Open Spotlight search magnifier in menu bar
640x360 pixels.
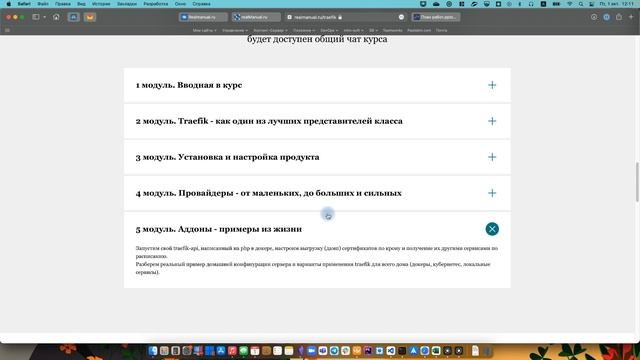coord(581,4)
